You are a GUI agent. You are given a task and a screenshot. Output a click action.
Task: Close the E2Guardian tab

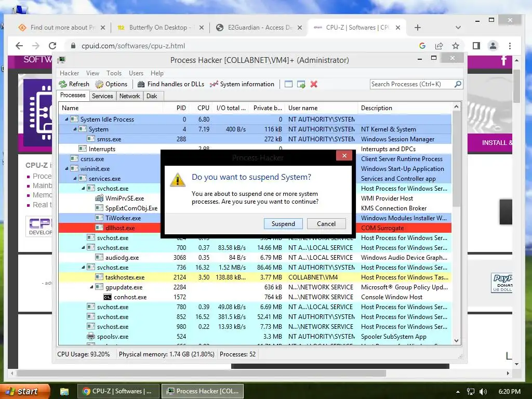tap(300, 28)
